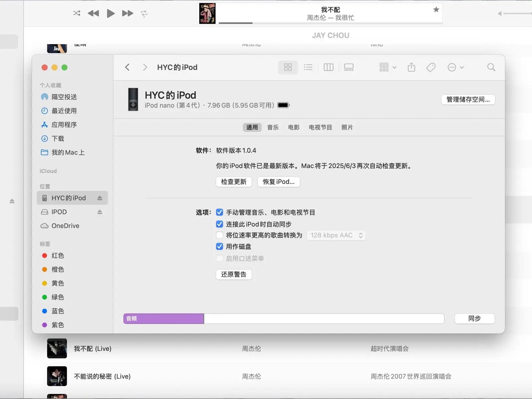Toggle repeat mode in Music player
This screenshot has width=532, height=399.
(x=144, y=13)
